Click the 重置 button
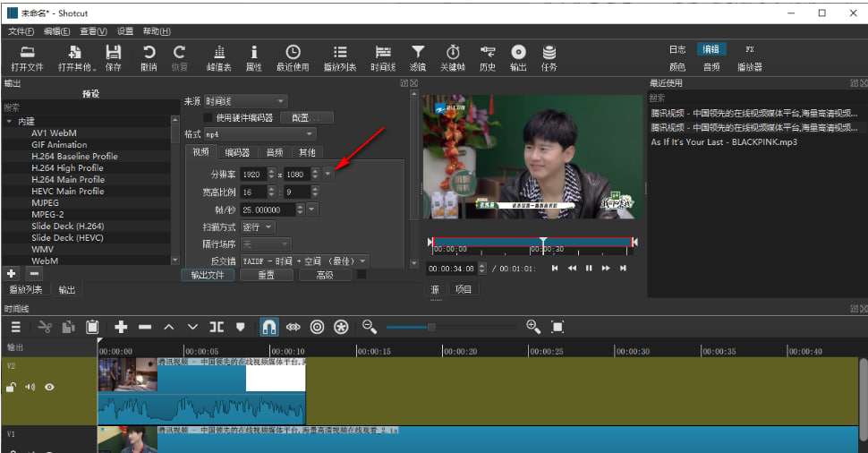The width and height of the screenshot is (868, 453). coord(266,276)
